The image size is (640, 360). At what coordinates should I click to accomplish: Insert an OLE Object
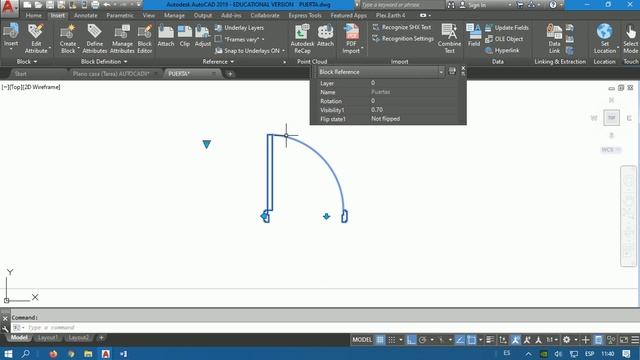(x=504, y=39)
